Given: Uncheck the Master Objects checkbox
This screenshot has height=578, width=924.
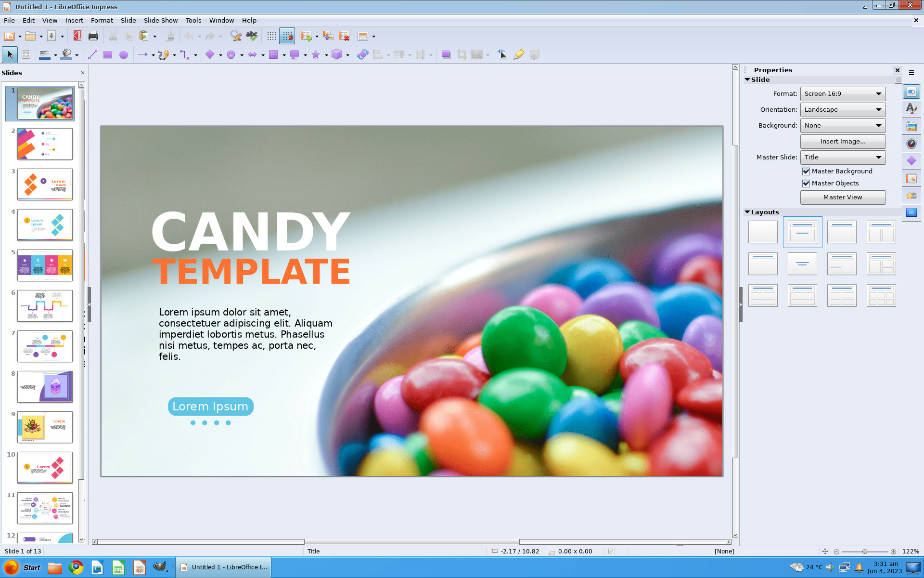Looking at the screenshot, I should 806,184.
